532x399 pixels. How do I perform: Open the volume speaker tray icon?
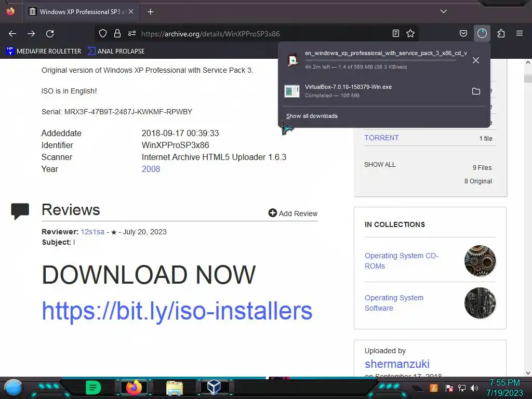point(474,388)
